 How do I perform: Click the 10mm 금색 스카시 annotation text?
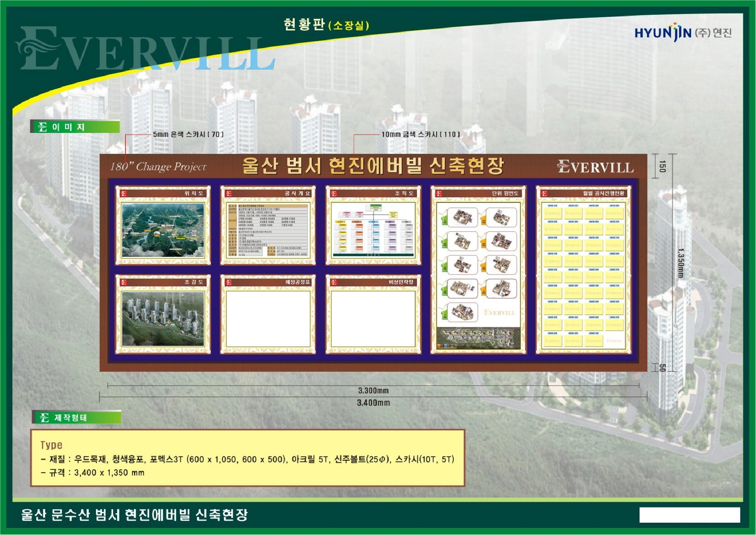pyautogui.click(x=420, y=134)
